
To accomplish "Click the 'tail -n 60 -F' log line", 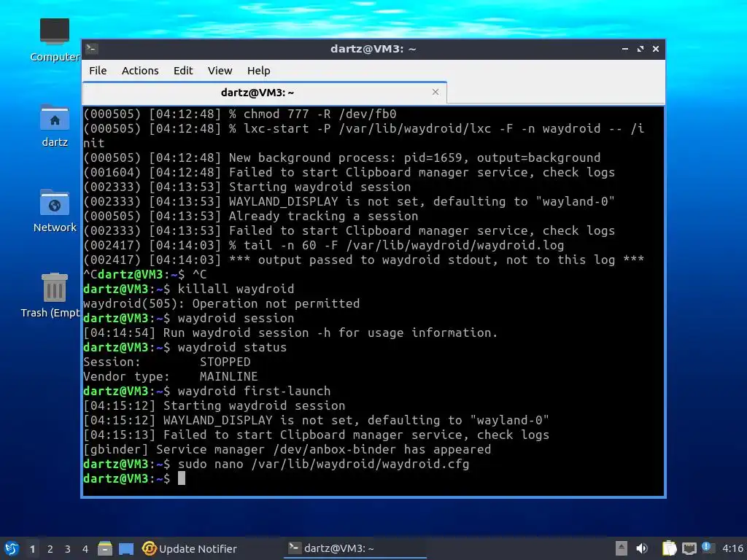I will pos(323,245).
